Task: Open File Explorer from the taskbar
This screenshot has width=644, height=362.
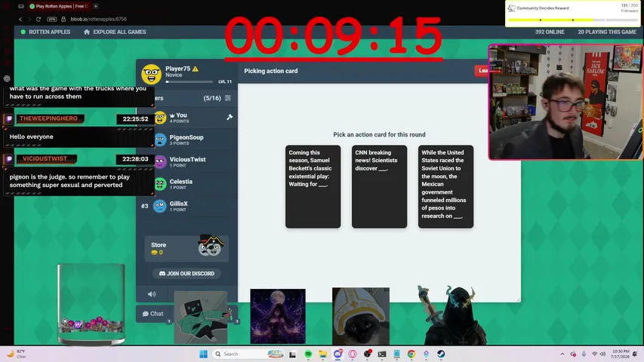Action: [x=322, y=354]
